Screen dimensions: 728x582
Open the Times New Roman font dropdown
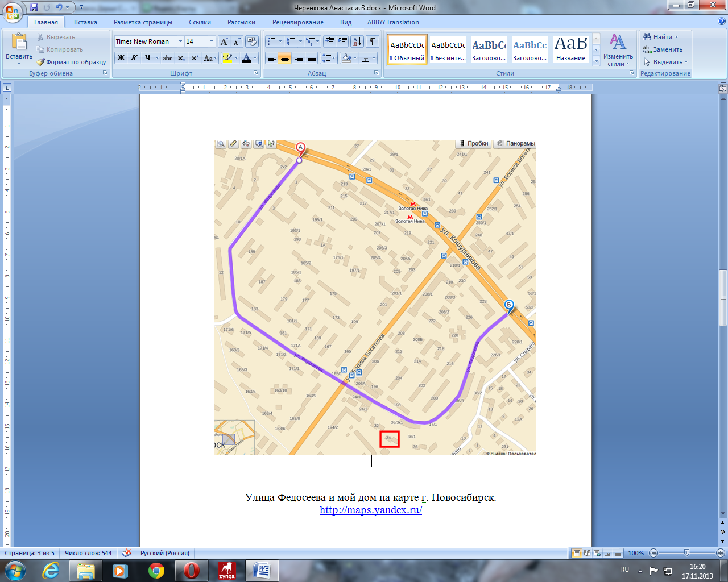click(x=180, y=41)
